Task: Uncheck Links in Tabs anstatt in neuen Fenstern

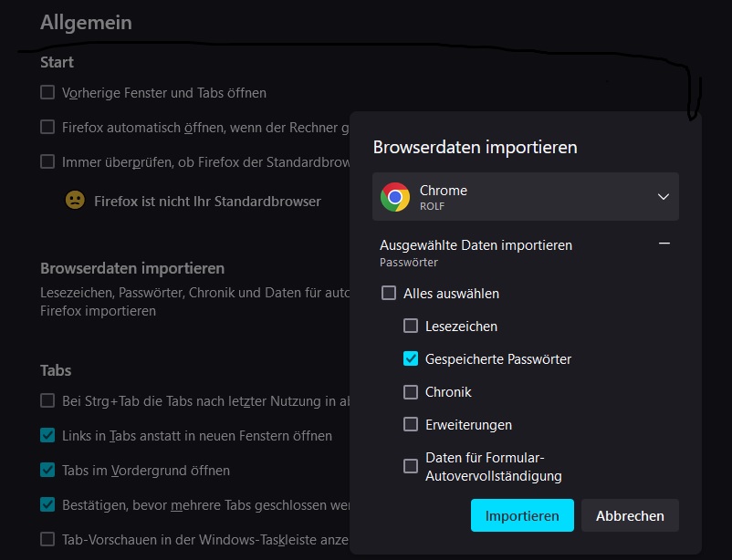Action: point(47,436)
